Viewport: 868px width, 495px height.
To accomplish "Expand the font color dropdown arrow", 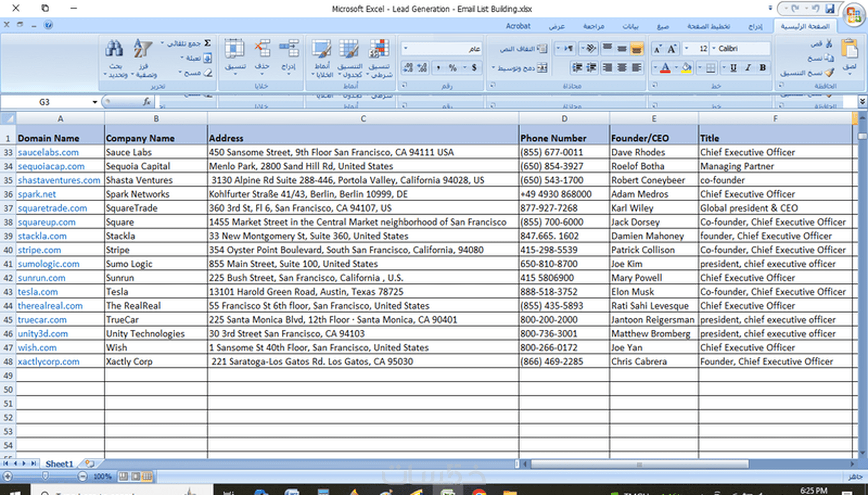I will point(655,67).
